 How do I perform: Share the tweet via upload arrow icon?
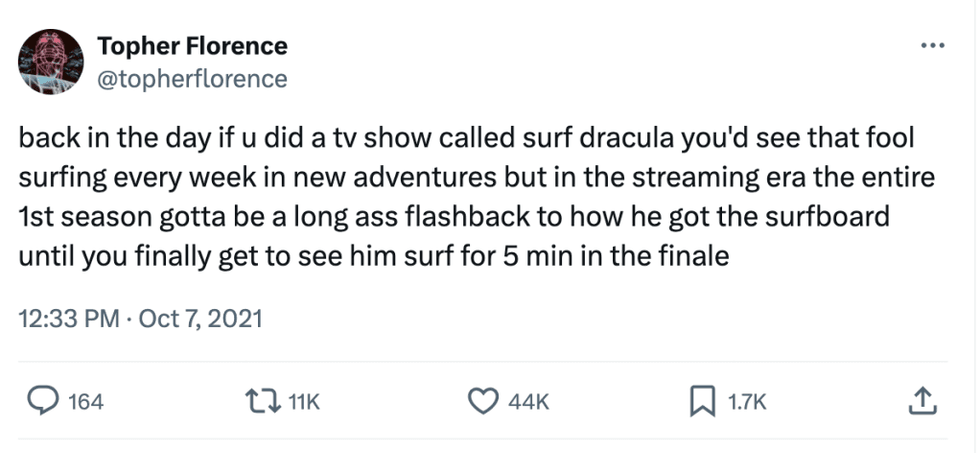click(921, 402)
